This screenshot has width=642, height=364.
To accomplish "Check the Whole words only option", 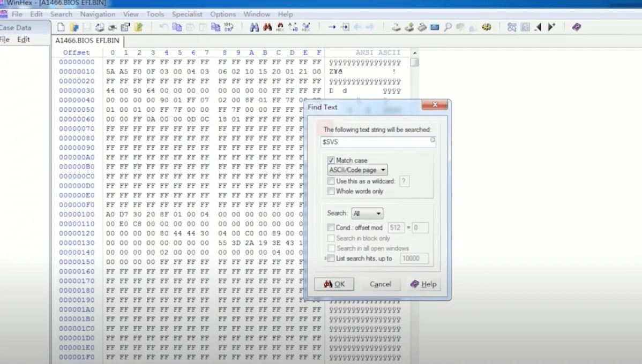I will pos(331,192).
